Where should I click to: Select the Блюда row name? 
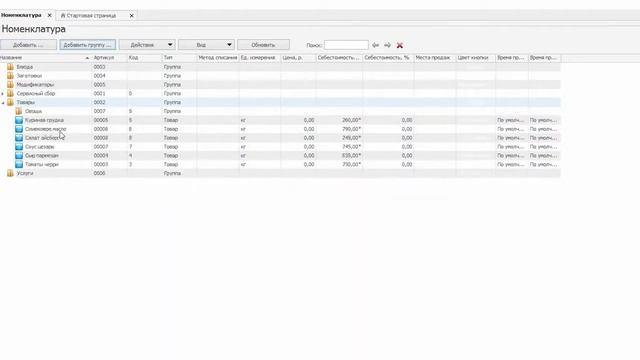24,67
